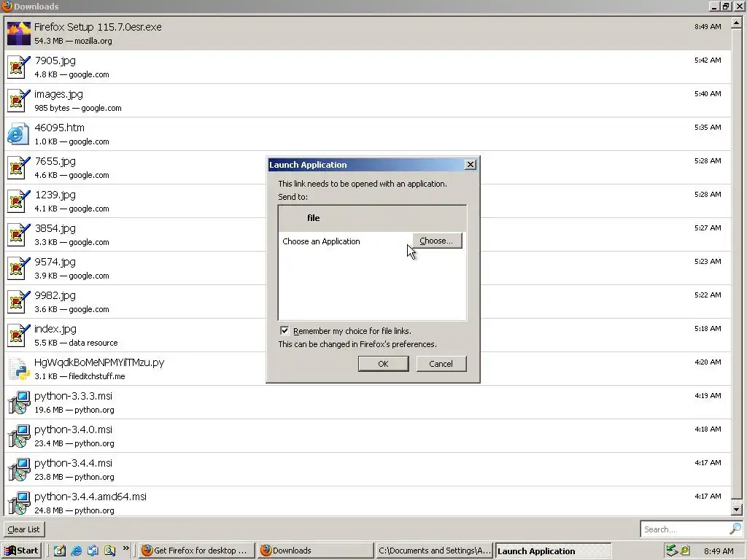Expand the quick launch overflow chevron
Image resolution: width=747 pixels, height=560 pixels.
pos(125,548)
